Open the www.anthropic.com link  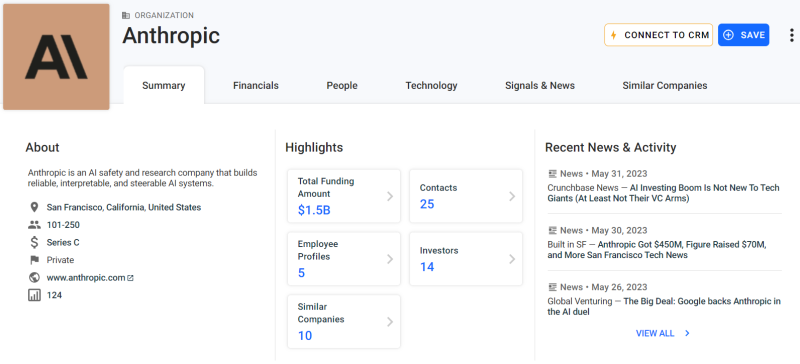pyautogui.click(x=86, y=278)
